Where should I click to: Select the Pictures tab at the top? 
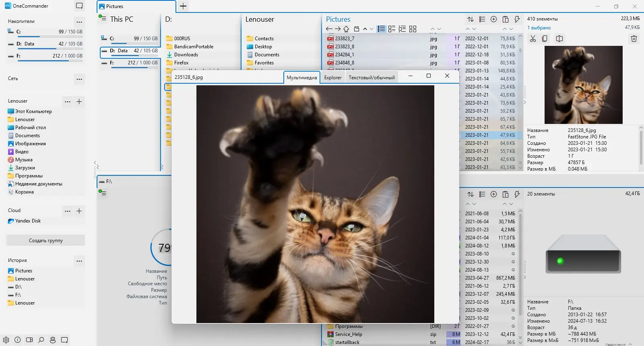136,6
